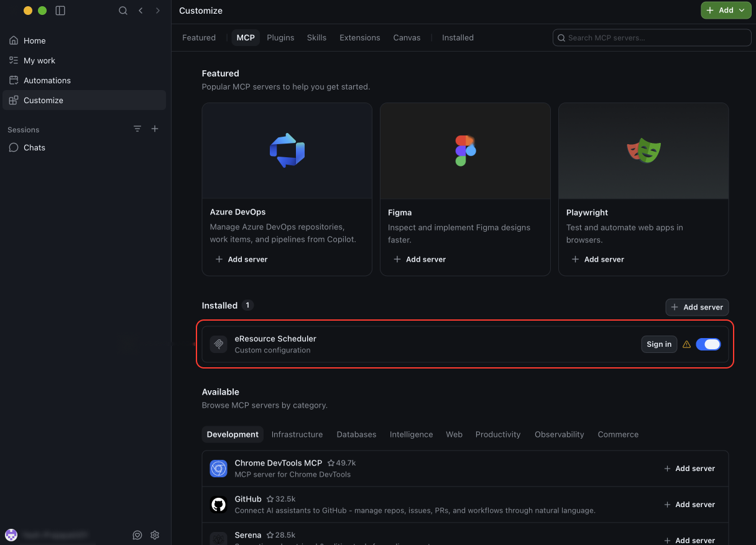Toggle the sidebar panel icon
The width and height of the screenshot is (756, 545).
click(x=60, y=11)
